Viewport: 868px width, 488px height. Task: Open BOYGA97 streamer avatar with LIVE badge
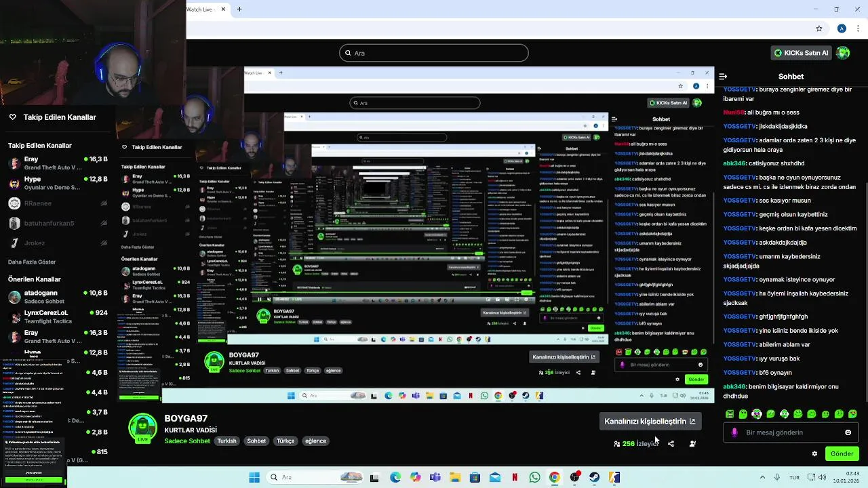(x=142, y=428)
